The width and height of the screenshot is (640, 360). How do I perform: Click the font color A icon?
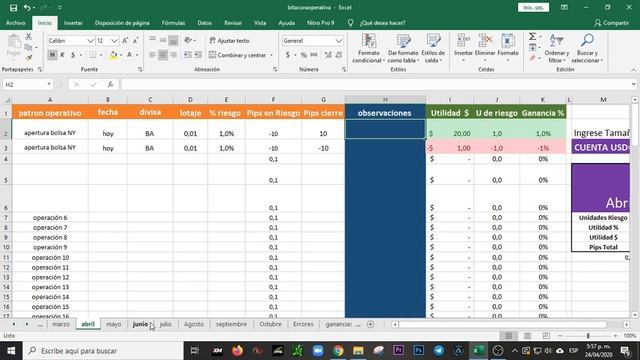[129, 55]
